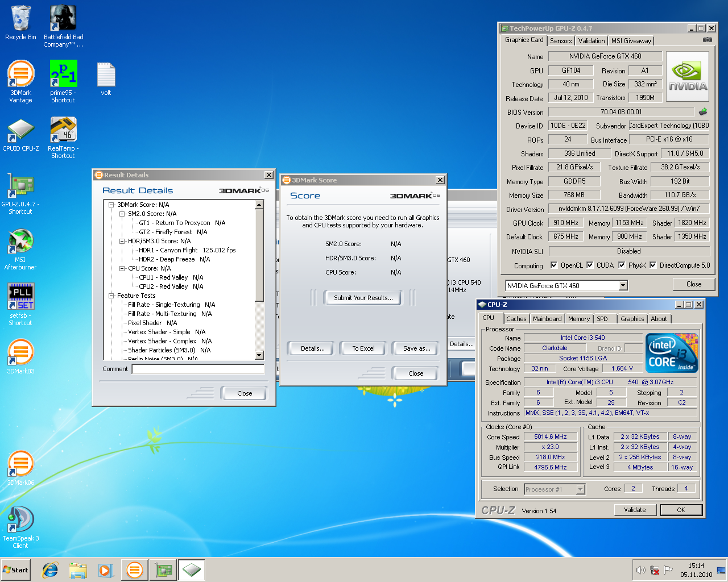Image resolution: width=728 pixels, height=582 pixels.
Task: Switch to Caches tab in CPU-Z
Action: (x=516, y=319)
